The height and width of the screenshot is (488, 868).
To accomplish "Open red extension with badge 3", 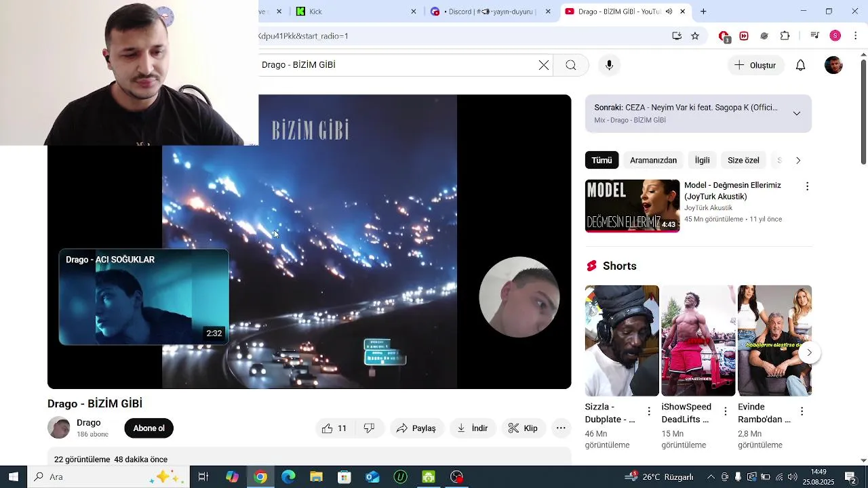I will [x=724, y=36].
